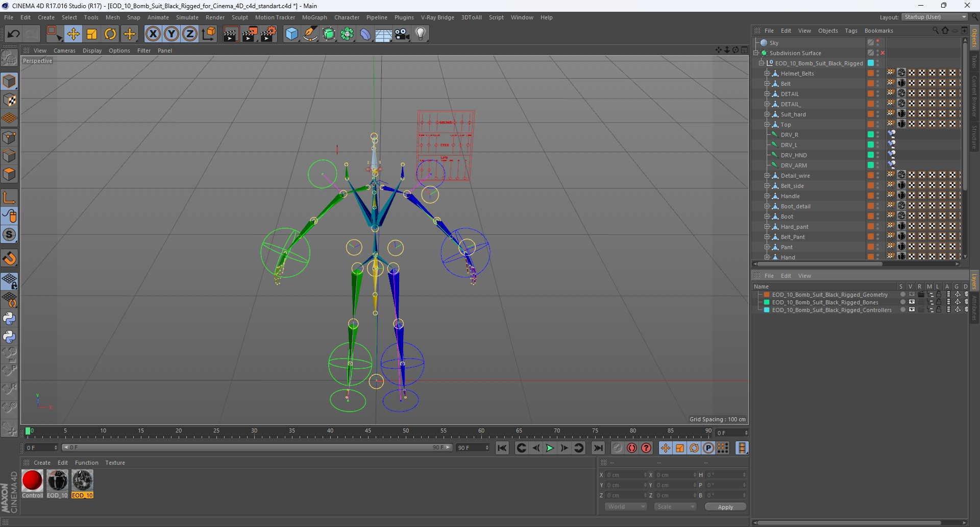Click the axis L-shaped tool
This screenshot has width=980, height=527.
pos(9,198)
